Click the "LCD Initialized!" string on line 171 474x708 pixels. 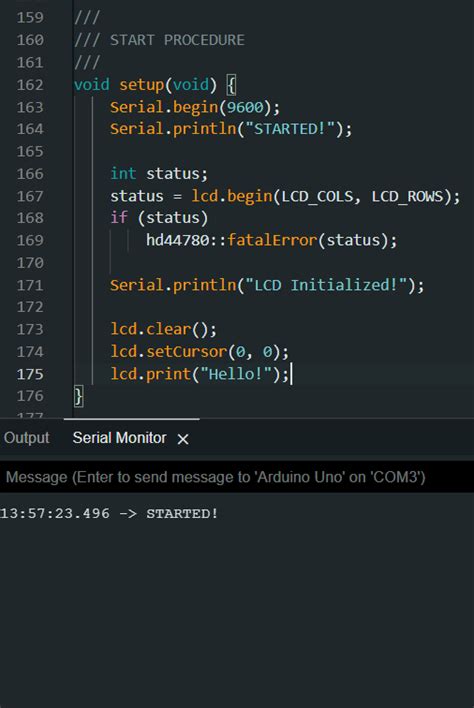(325, 285)
